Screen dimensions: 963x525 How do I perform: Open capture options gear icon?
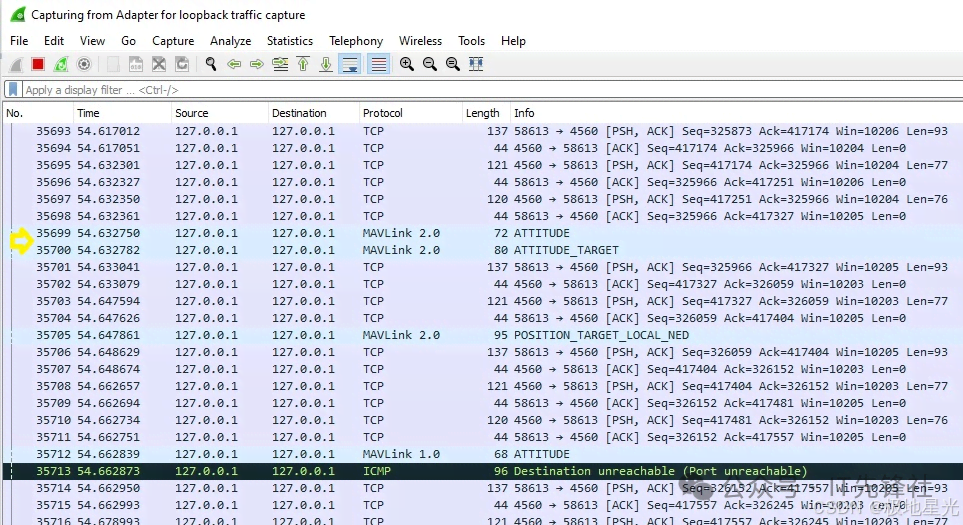point(84,64)
